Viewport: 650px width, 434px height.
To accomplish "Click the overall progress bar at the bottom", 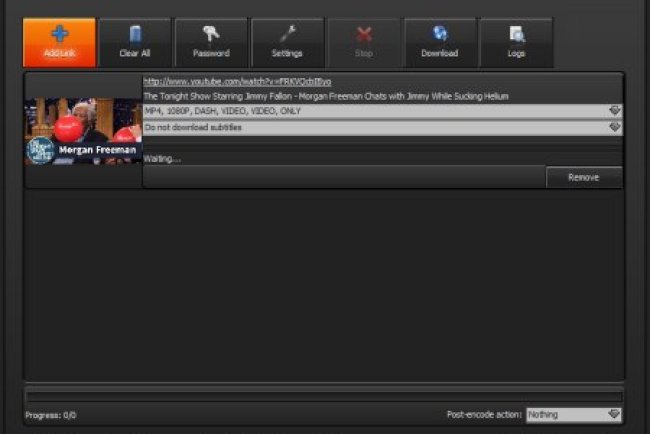I will [x=324, y=395].
